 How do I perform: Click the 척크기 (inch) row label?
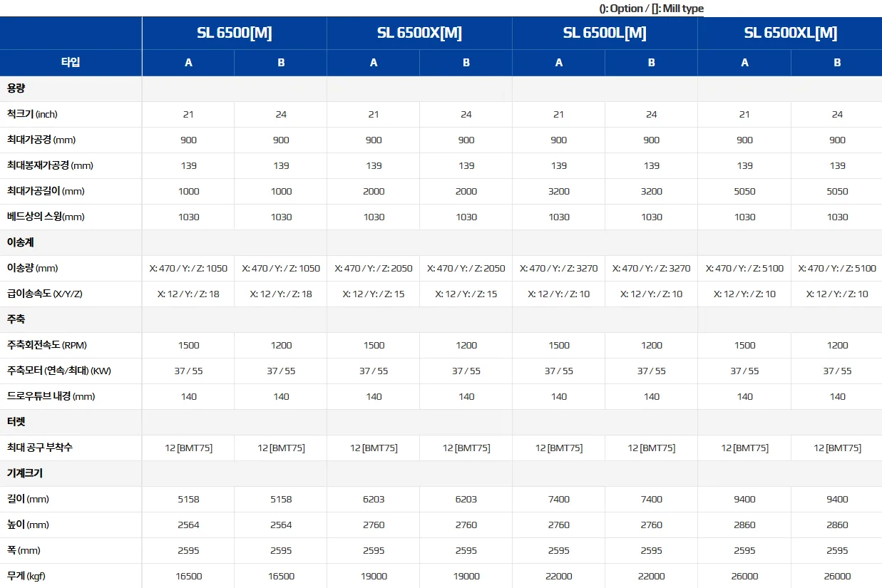(x=32, y=114)
